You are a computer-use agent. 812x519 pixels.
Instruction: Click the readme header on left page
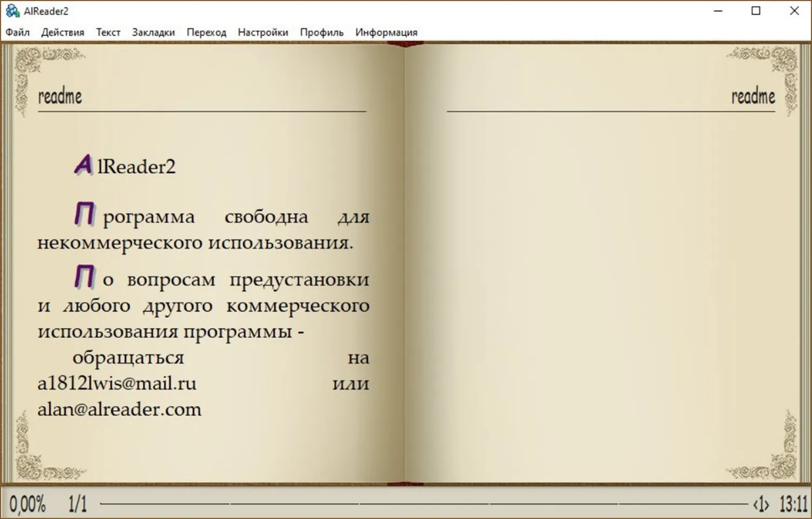click(60, 96)
